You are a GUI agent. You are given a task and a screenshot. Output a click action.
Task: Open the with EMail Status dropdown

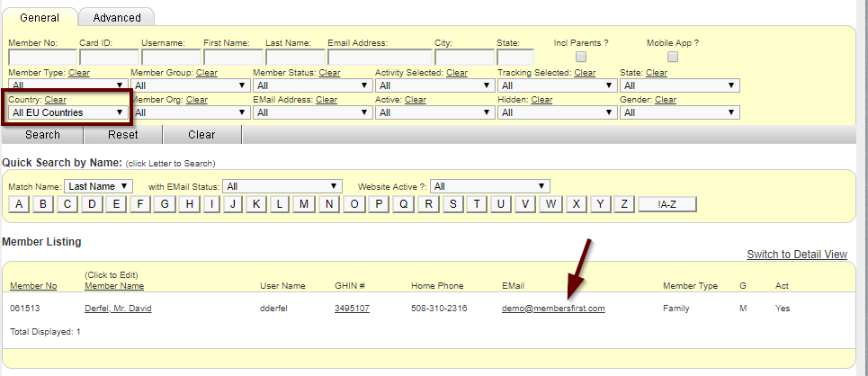pos(282,186)
